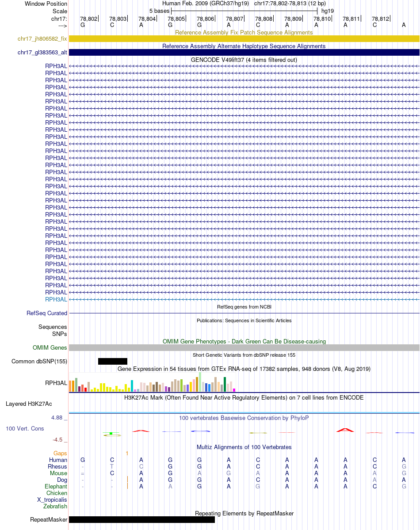Click the = symbol in Mouse row
The width and height of the screenshot is (420, 530).
point(83,473)
